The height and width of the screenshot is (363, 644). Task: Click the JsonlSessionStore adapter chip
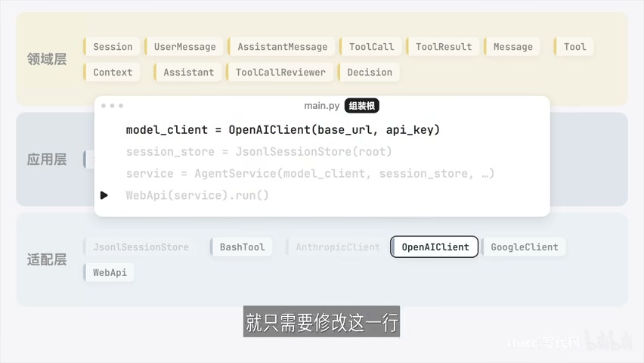[x=140, y=247]
